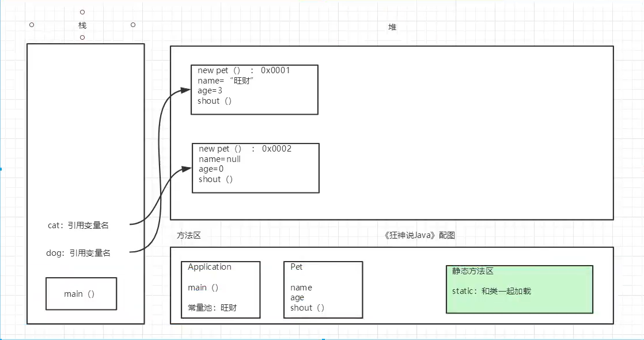
Task: Select the main () box inside the stack
Action: [81, 293]
